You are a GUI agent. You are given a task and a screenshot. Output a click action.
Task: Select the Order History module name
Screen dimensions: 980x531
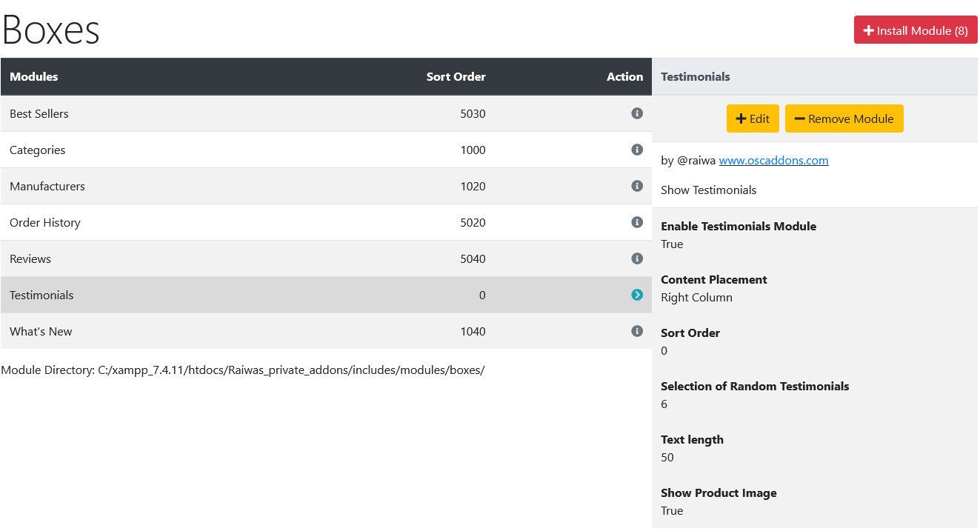(45, 222)
